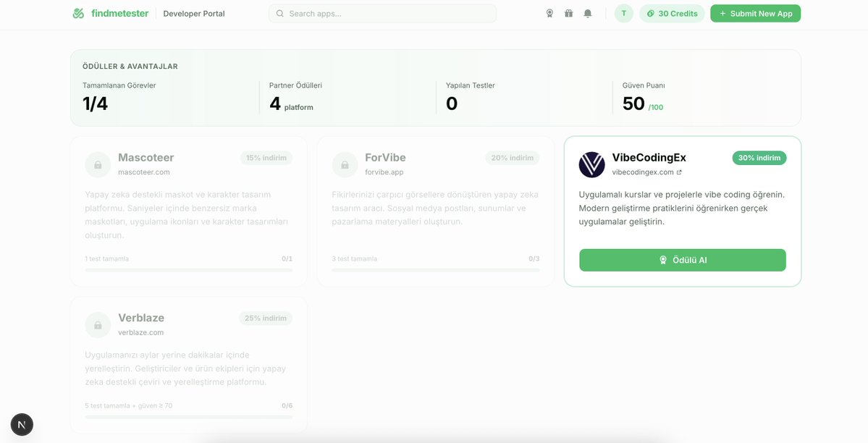Click the Partner Ödülleri 4 platform value
The height and width of the screenshot is (443, 868).
point(291,104)
